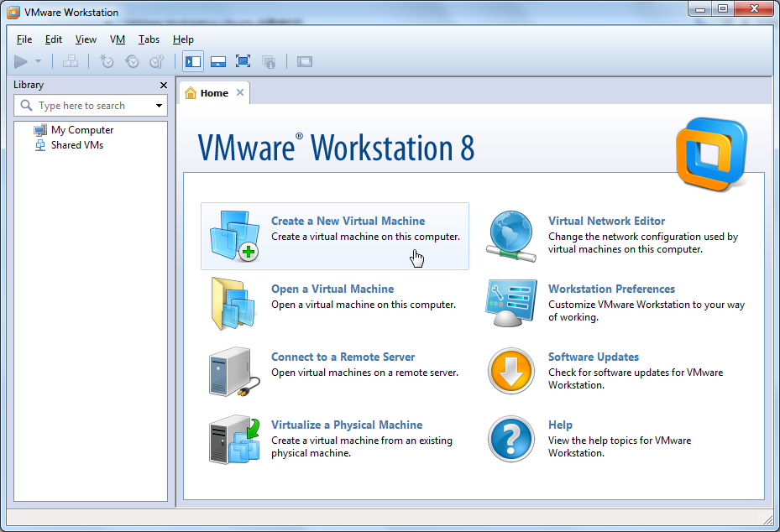Click 'View the help topics for VMware' text

(x=620, y=441)
